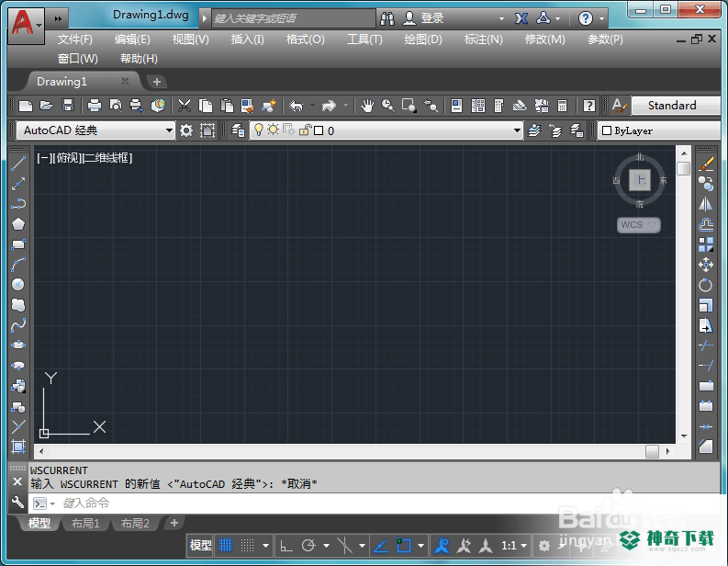This screenshot has width=728, height=566.
Task: Toggle object snap tracking
Action: pyautogui.click(x=381, y=545)
